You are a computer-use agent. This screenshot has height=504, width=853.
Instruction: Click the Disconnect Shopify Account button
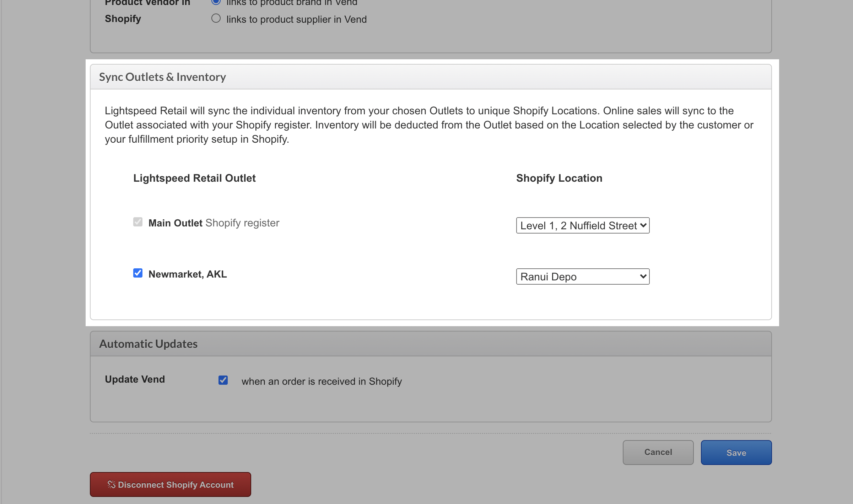(x=171, y=484)
